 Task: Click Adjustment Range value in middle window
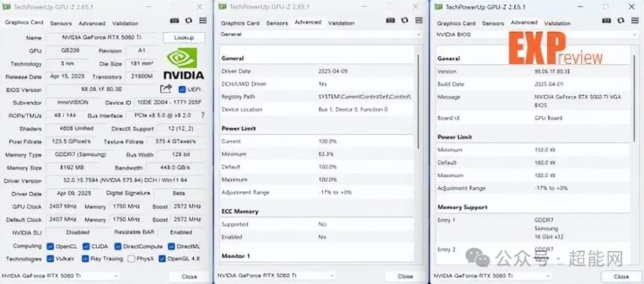tap(335, 192)
